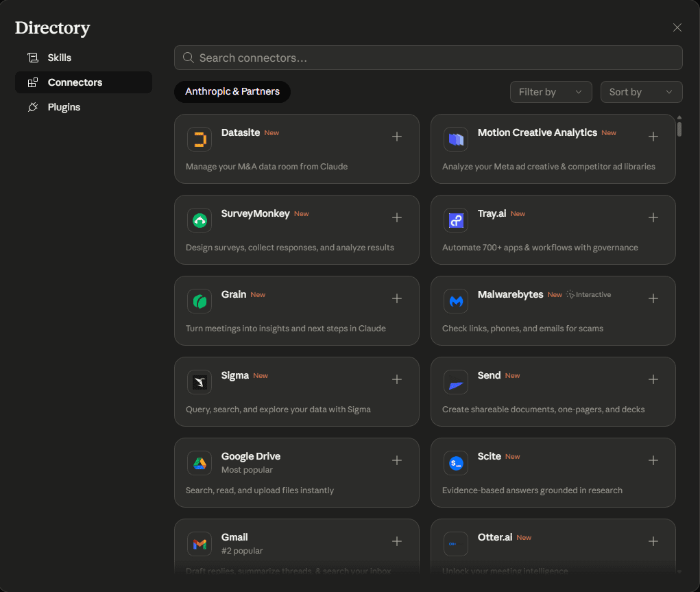The image size is (700, 592).
Task: Click the Search connectors input field
Action: pos(428,58)
